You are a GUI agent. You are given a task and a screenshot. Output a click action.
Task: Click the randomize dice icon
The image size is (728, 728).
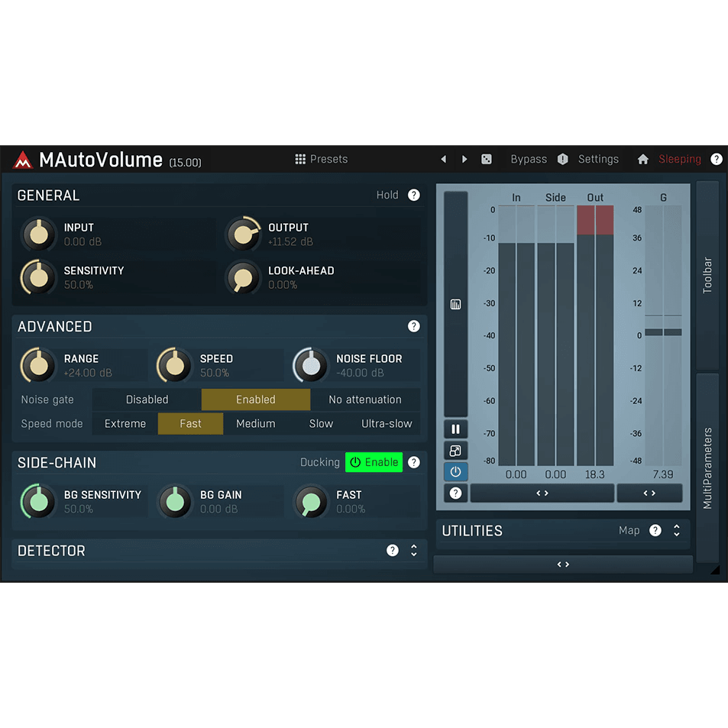click(486, 159)
